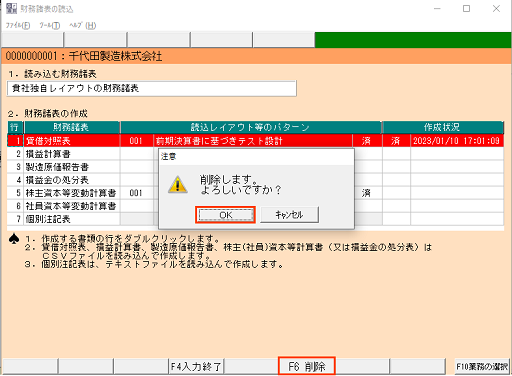Close the 財務諸表の読込 window

click(496, 9)
